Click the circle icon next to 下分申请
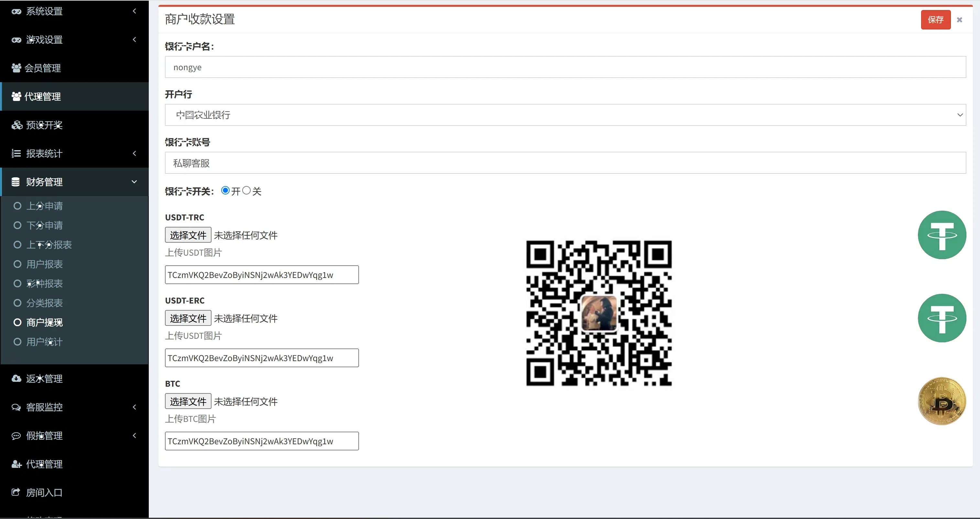 pyautogui.click(x=17, y=226)
